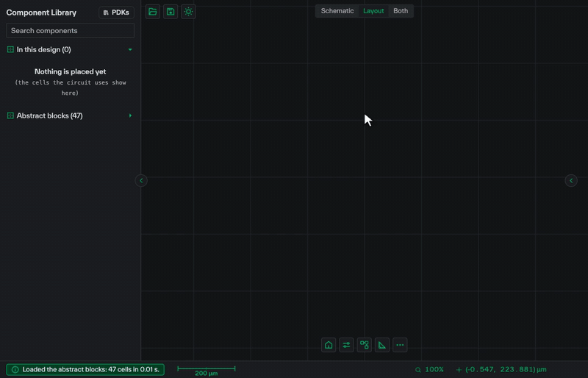Open the sliders settings icon at bottom
588x378 pixels.
[346, 345]
